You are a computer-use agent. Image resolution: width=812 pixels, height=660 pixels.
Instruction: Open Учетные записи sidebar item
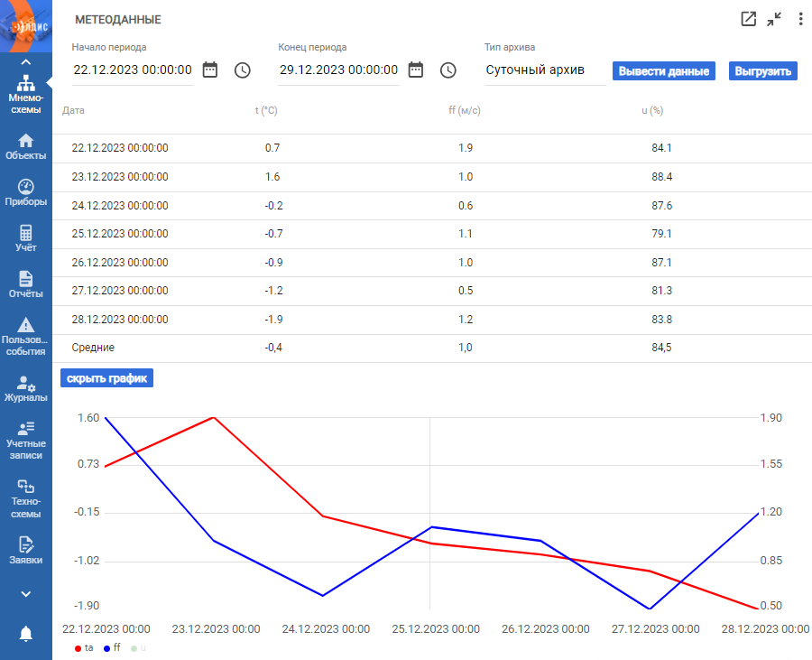(26, 441)
